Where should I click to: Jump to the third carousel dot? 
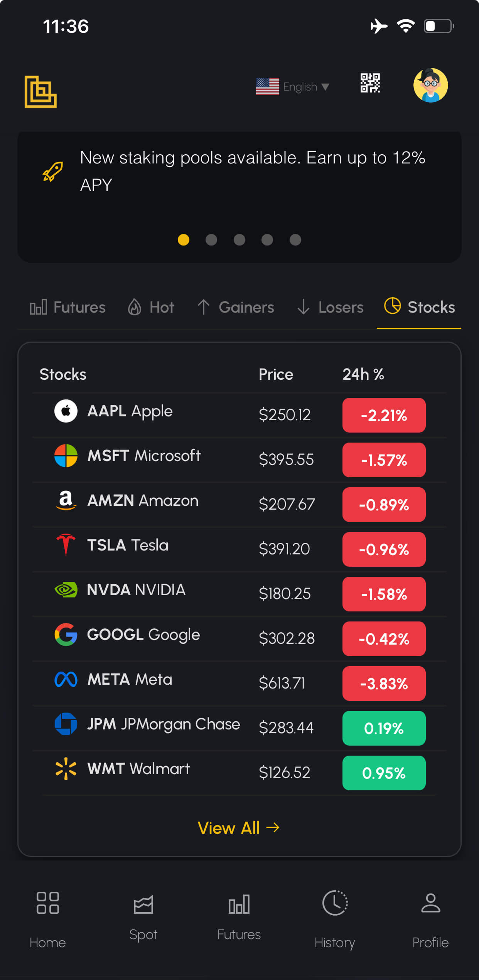click(239, 240)
